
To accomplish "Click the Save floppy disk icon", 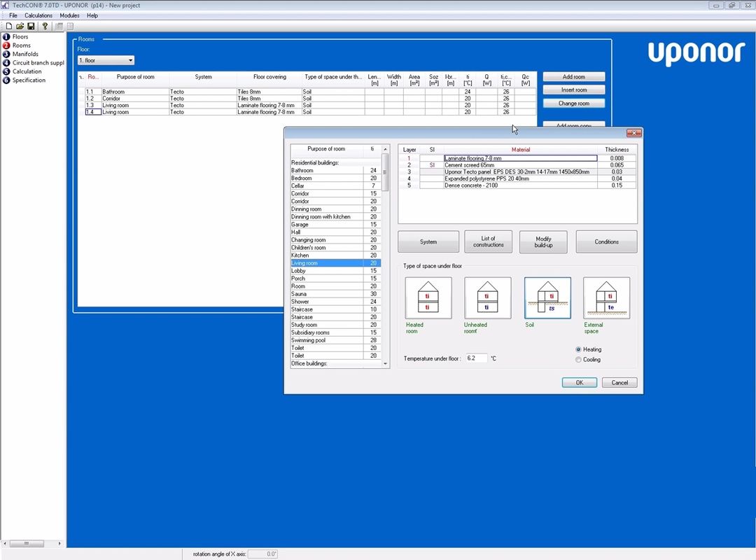I will click(x=31, y=26).
